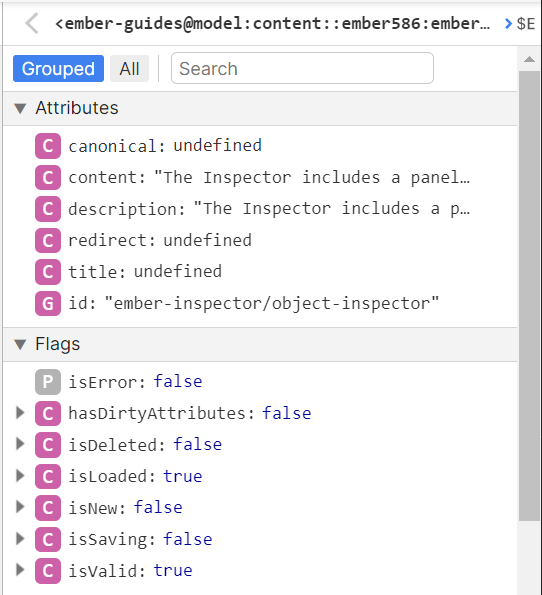Switch to Grouped properties view
This screenshot has width=542, height=595.
pos(58,69)
